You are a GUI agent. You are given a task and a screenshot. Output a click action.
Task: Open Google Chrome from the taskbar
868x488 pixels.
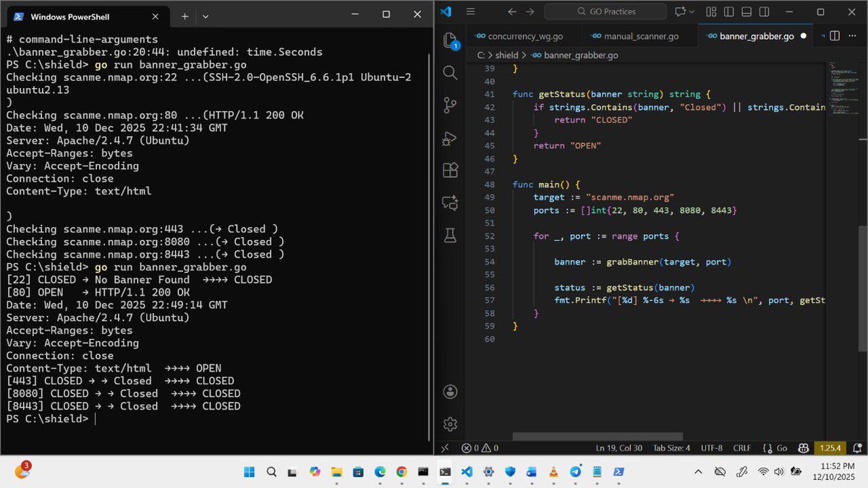pos(401,471)
